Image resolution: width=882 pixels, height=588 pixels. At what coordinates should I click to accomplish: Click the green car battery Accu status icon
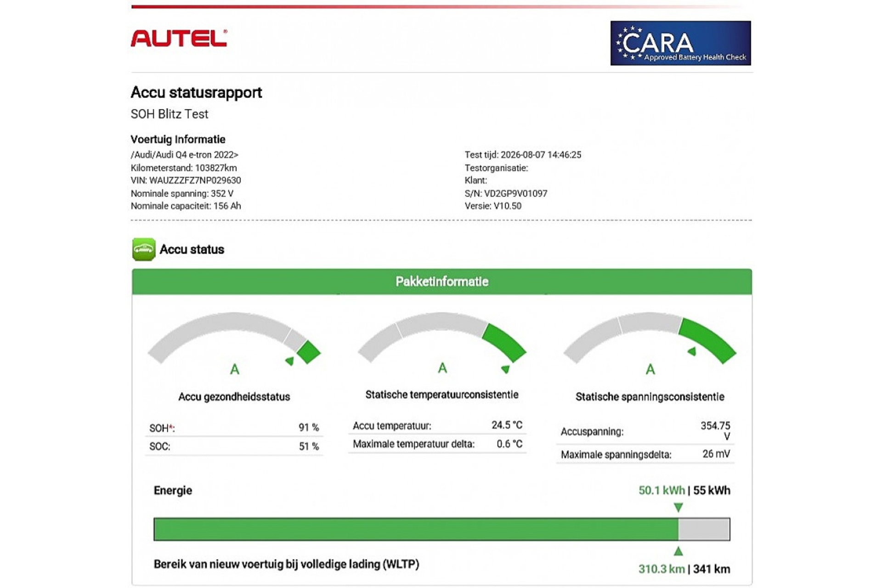tap(143, 249)
